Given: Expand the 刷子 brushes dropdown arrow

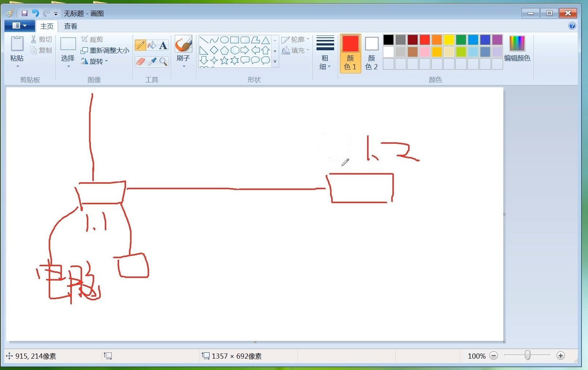Looking at the screenshot, I should click(x=184, y=67).
